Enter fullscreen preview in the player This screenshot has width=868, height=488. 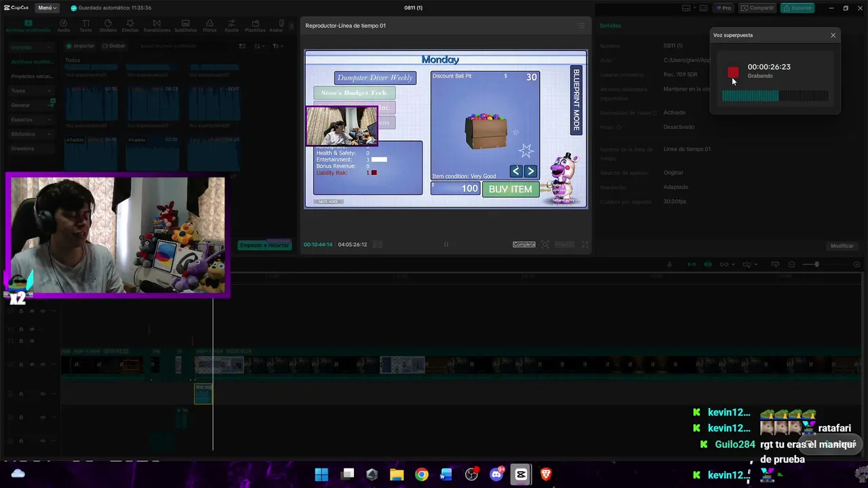point(585,245)
